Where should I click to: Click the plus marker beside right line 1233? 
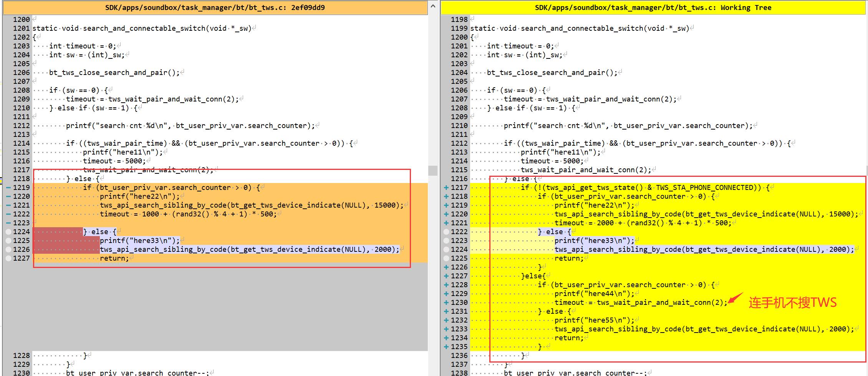pyautogui.click(x=446, y=329)
